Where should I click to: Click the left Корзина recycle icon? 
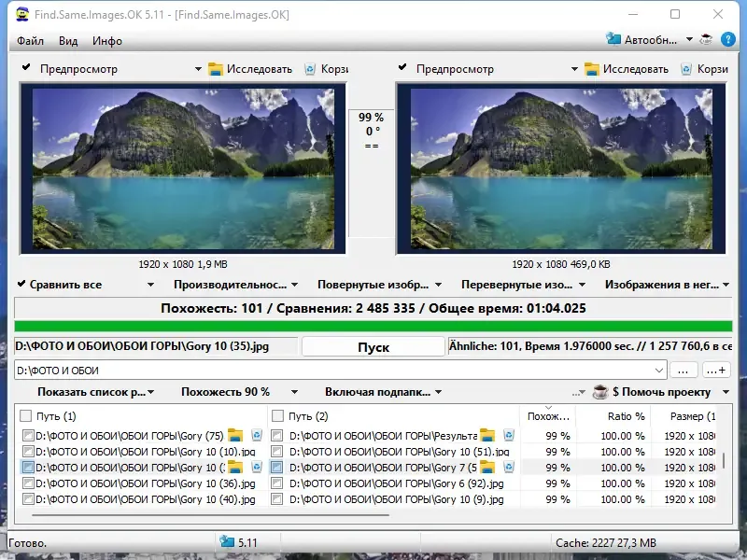(310, 69)
